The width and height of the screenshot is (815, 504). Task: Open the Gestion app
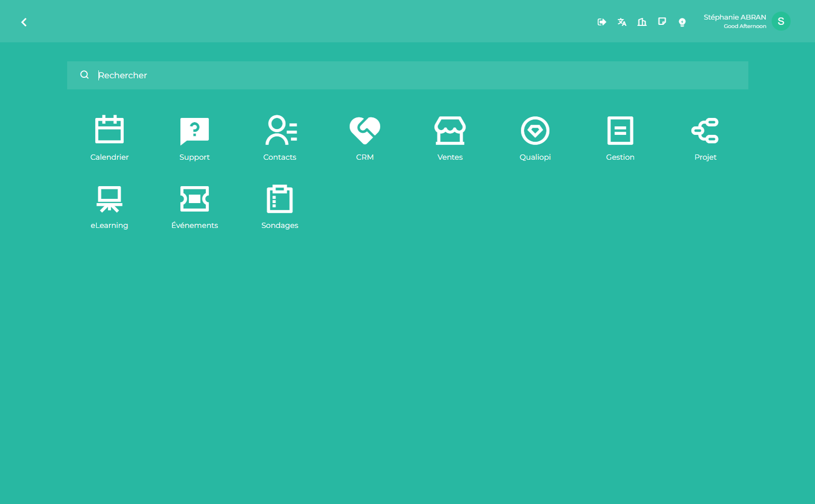coord(620,138)
